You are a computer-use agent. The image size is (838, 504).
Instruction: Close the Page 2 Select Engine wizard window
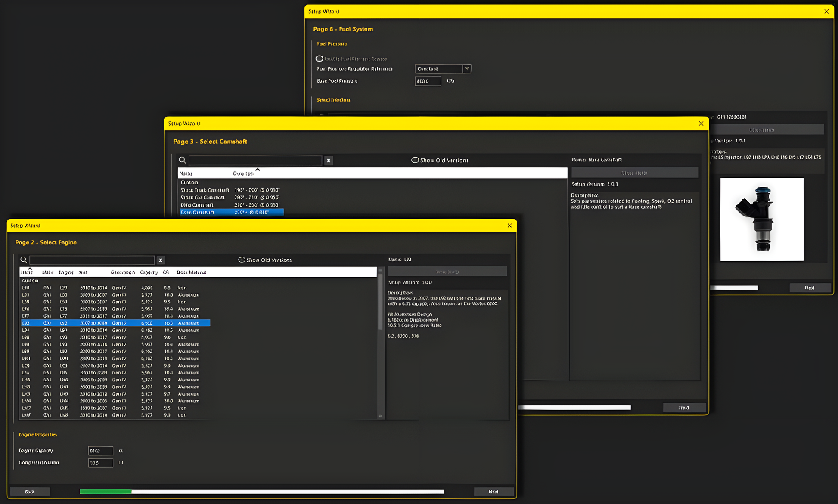509,226
